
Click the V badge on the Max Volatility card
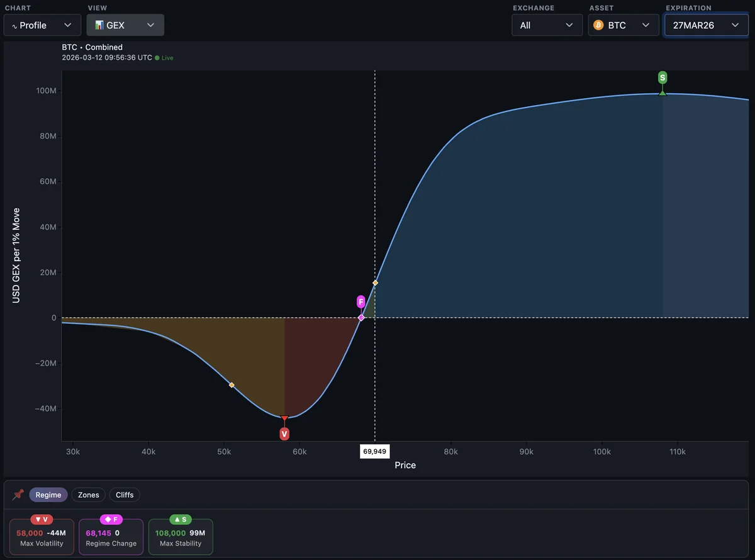coord(42,519)
